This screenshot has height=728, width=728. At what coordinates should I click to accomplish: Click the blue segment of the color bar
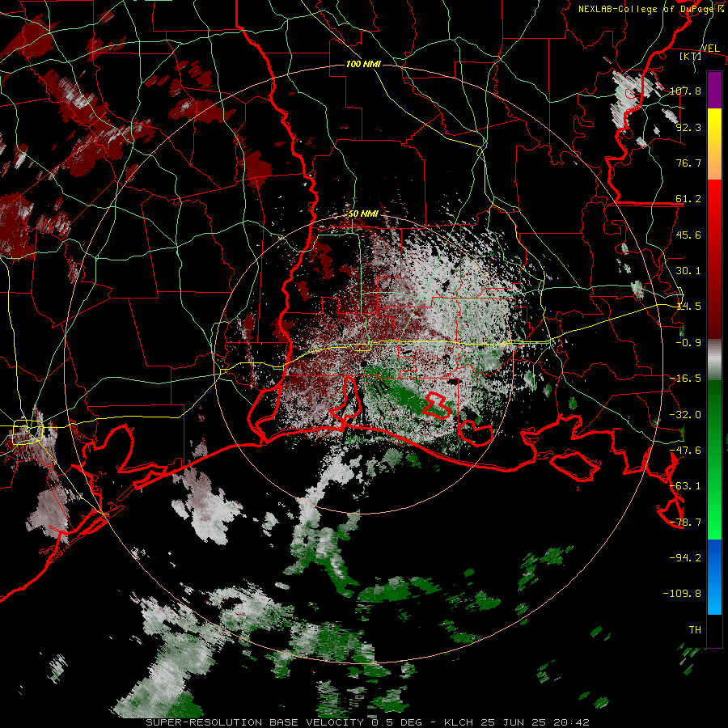[x=714, y=577]
